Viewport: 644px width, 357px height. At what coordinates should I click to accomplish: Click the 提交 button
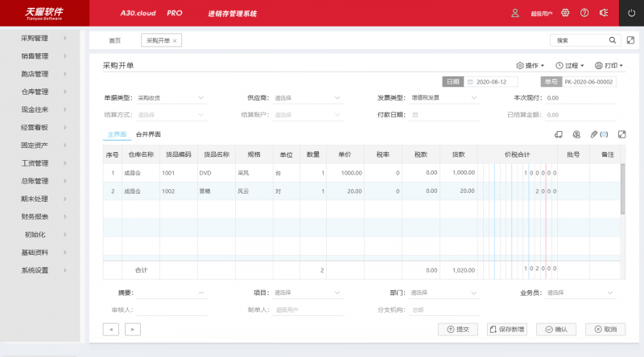tap(457, 329)
